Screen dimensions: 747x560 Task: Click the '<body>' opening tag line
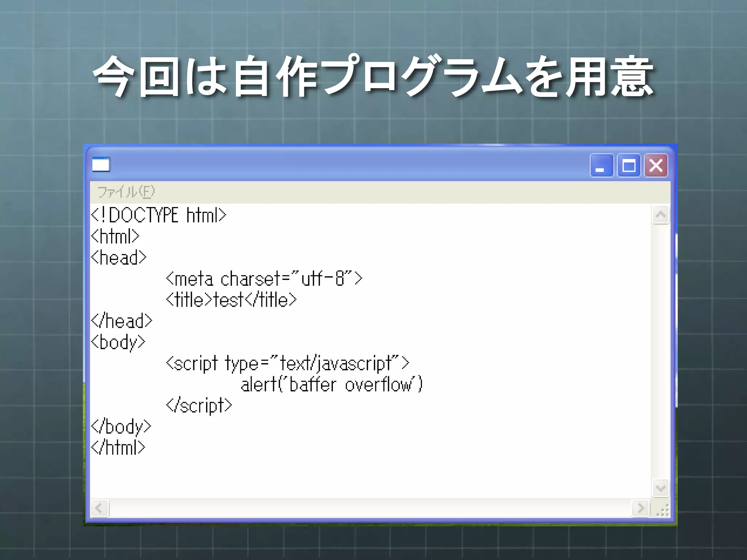tap(118, 343)
